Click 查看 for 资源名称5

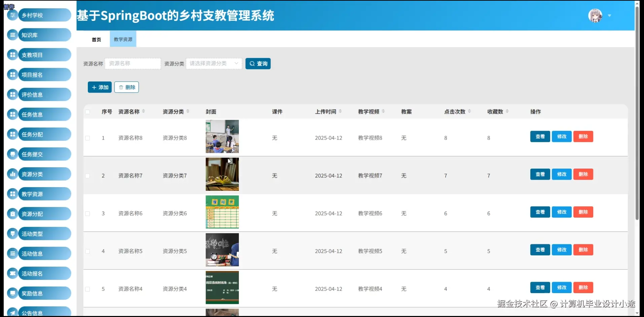point(540,250)
